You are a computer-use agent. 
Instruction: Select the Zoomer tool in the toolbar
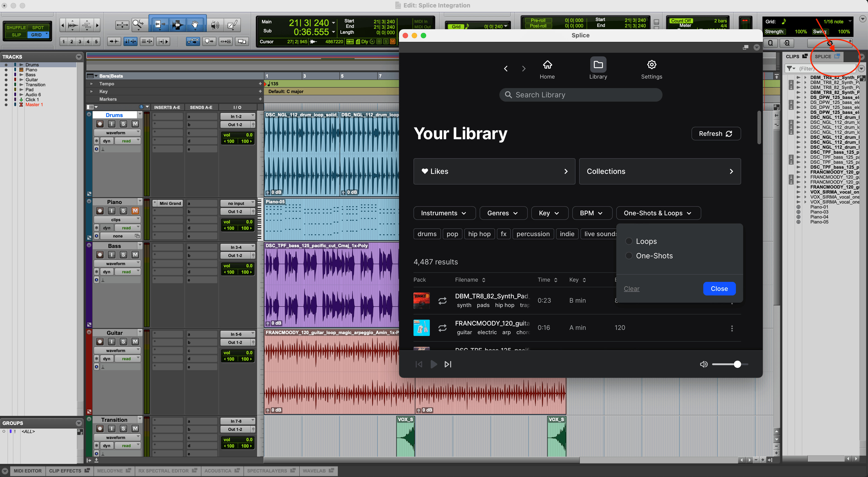(x=138, y=25)
